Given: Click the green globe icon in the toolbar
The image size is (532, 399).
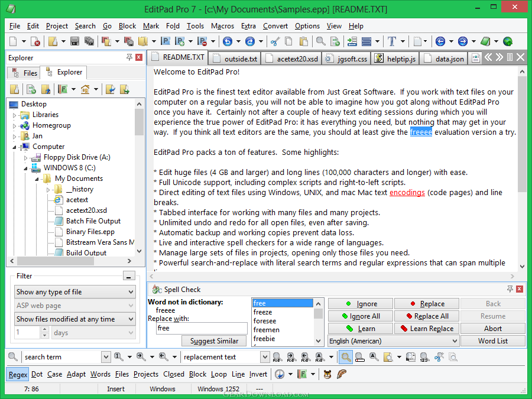Looking at the screenshot, I should [x=508, y=41].
